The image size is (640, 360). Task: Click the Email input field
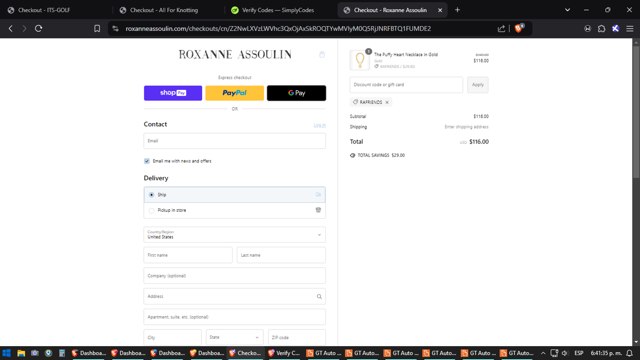tap(235, 141)
